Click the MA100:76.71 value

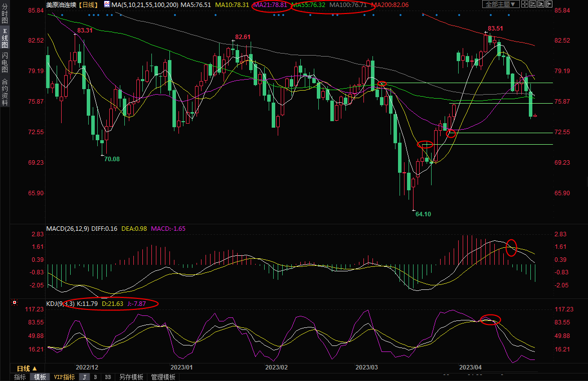tap(348, 5)
